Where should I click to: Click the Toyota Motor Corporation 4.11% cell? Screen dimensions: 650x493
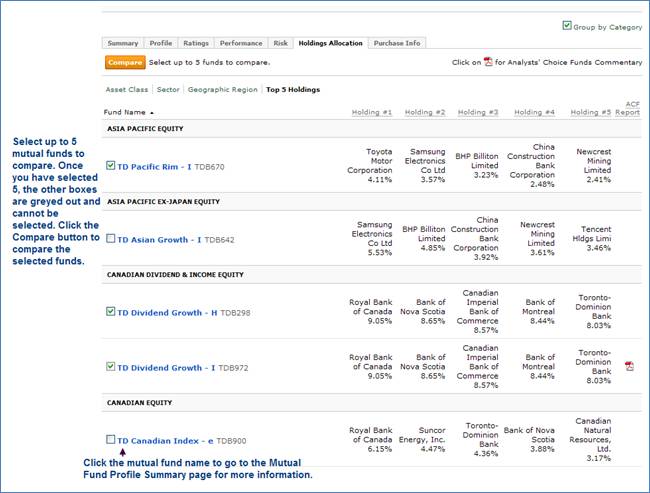[x=370, y=165]
